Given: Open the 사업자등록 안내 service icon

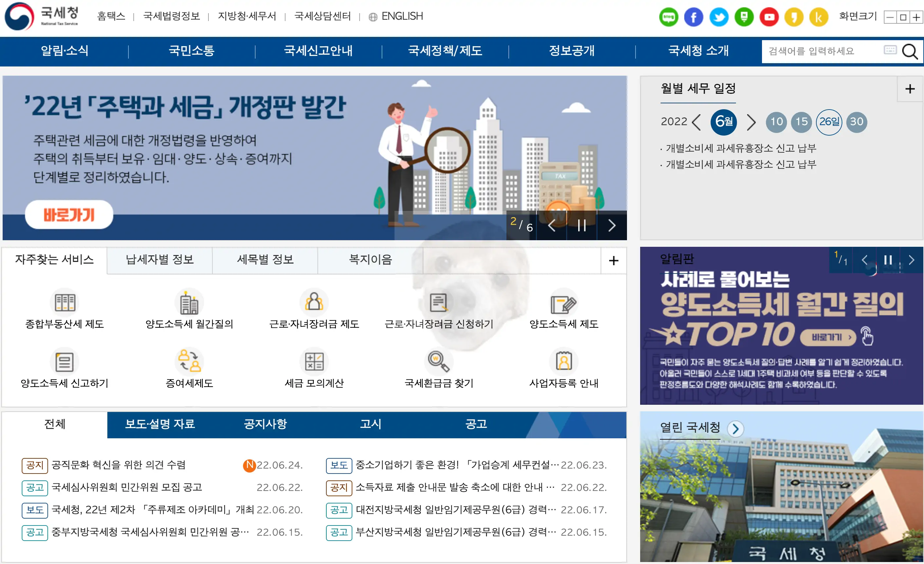Looking at the screenshot, I should (x=564, y=362).
